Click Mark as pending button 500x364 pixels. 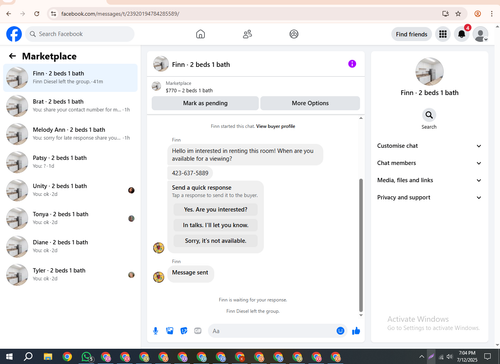click(205, 103)
